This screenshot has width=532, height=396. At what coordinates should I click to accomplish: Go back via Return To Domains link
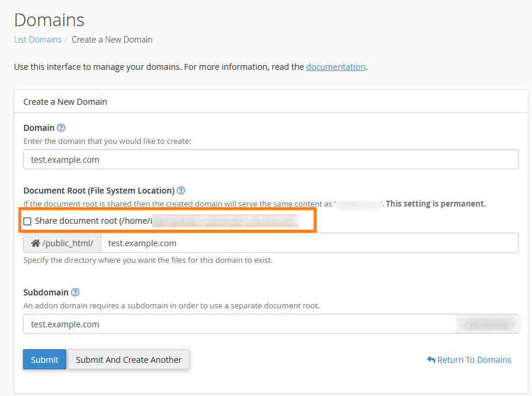click(x=474, y=360)
